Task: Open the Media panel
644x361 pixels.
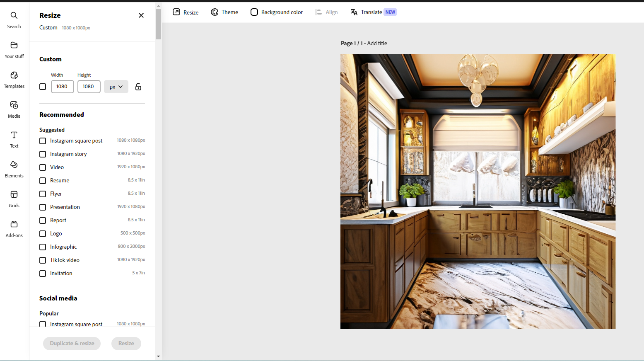Action: [14, 109]
